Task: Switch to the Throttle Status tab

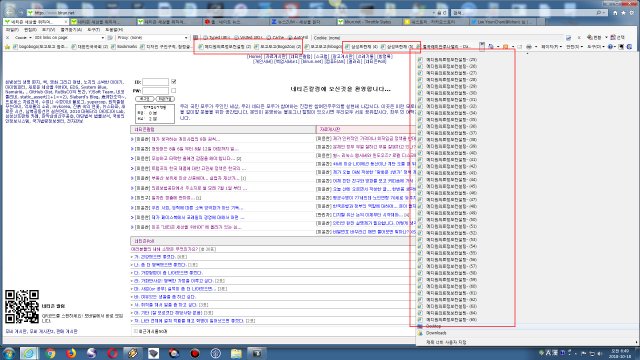Action: (x=367, y=22)
